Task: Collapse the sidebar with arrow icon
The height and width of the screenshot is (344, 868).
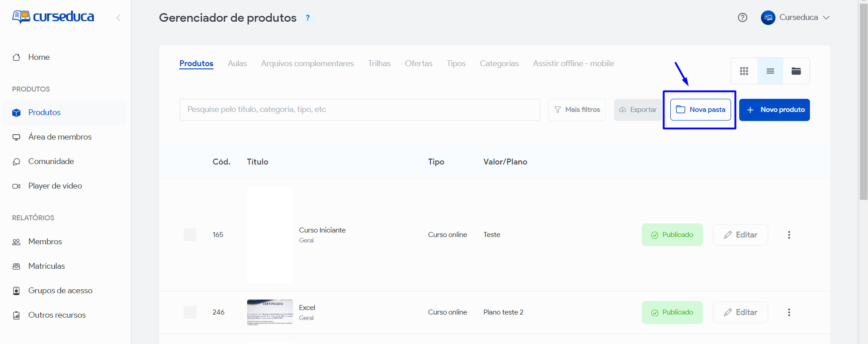Action: point(118,18)
